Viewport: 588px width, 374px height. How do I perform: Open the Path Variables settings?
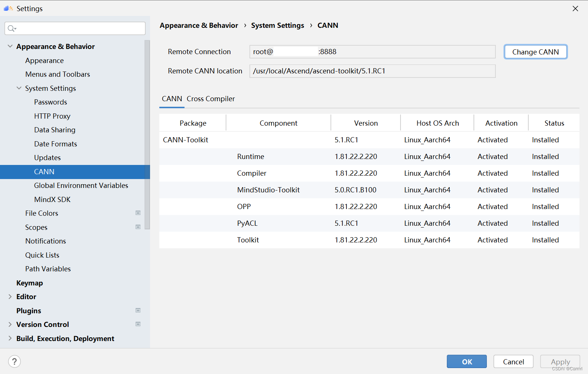click(48, 269)
